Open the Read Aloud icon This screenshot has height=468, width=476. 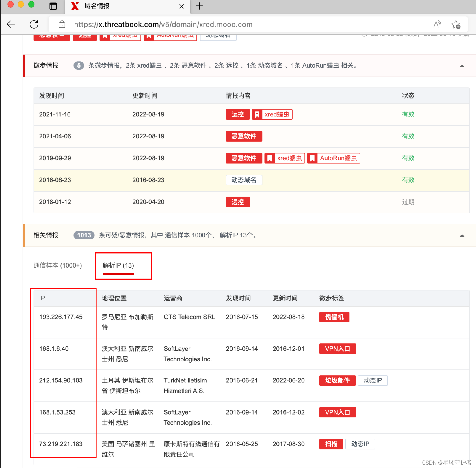tap(437, 24)
